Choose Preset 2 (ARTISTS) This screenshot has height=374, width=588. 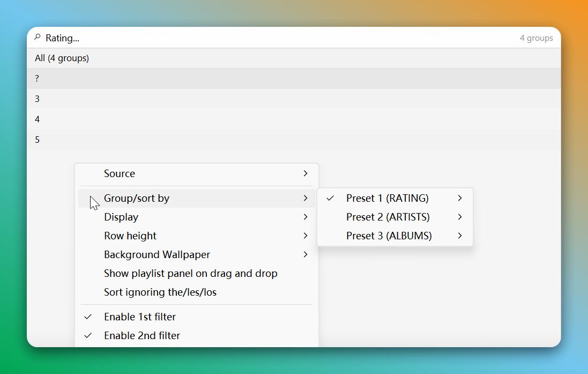click(388, 217)
